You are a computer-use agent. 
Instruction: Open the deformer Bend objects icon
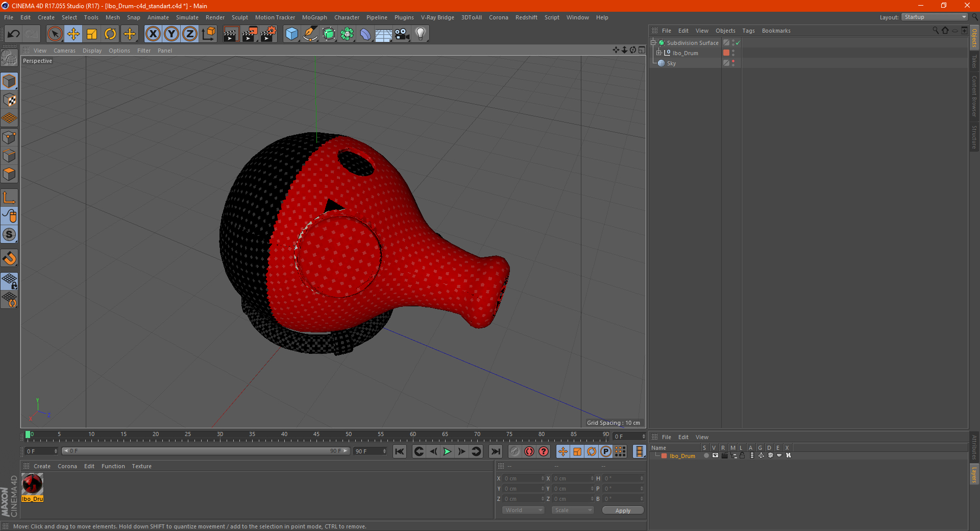point(365,34)
